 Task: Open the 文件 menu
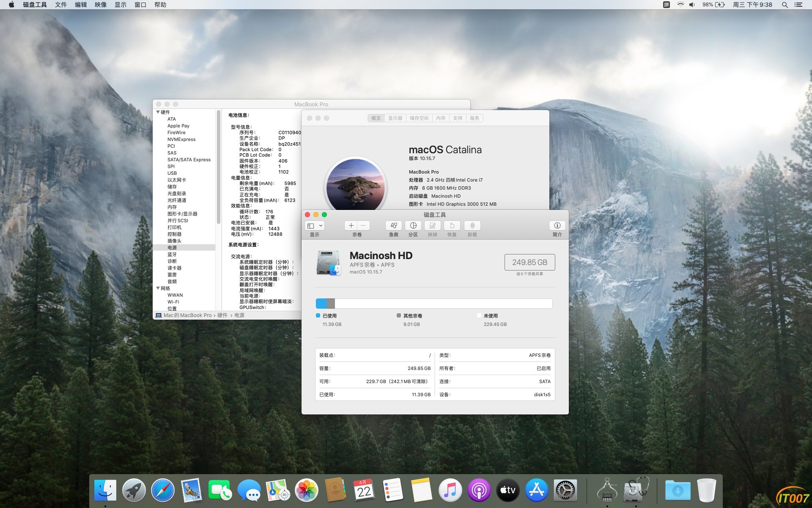tap(61, 5)
